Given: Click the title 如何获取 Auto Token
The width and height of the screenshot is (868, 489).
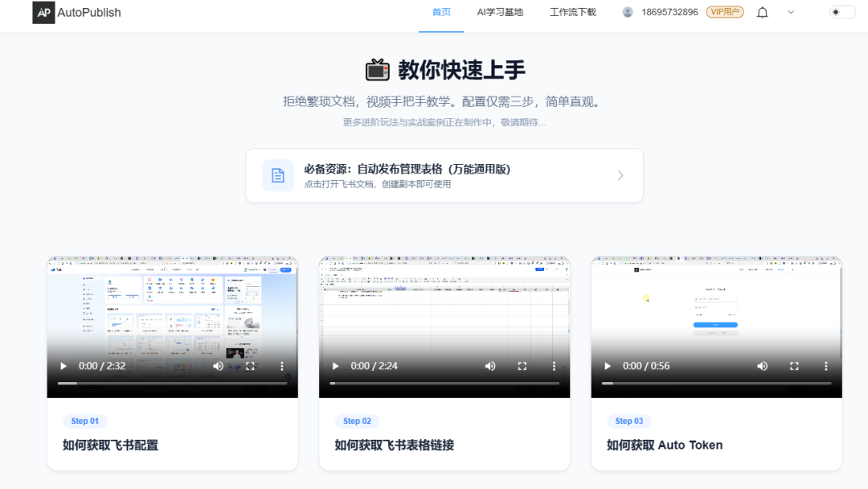Looking at the screenshot, I should 665,446.
